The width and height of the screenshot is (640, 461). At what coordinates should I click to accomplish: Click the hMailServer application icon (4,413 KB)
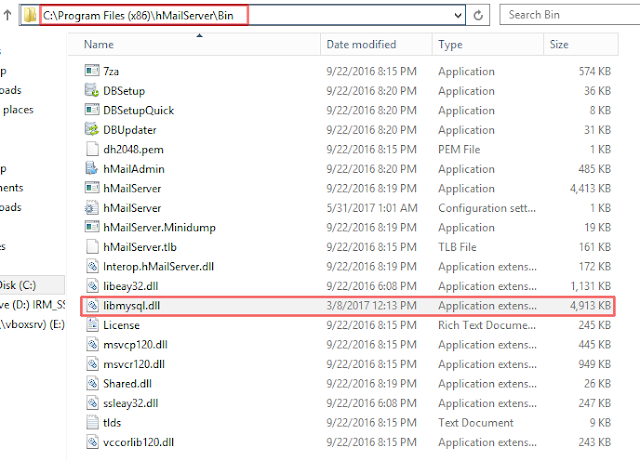[92, 188]
